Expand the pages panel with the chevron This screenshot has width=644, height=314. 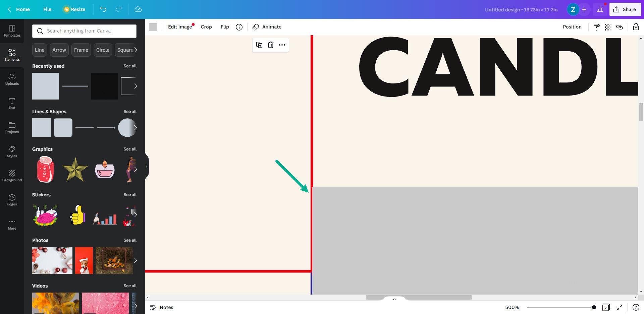pyautogui.click(x=394, y=299)
